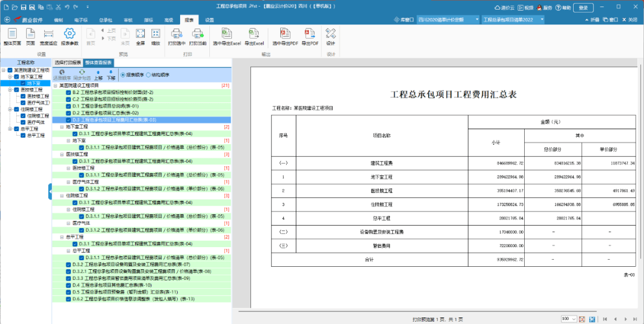
Task: Click the 导出PDF icon
Action: tap(309, 35)
